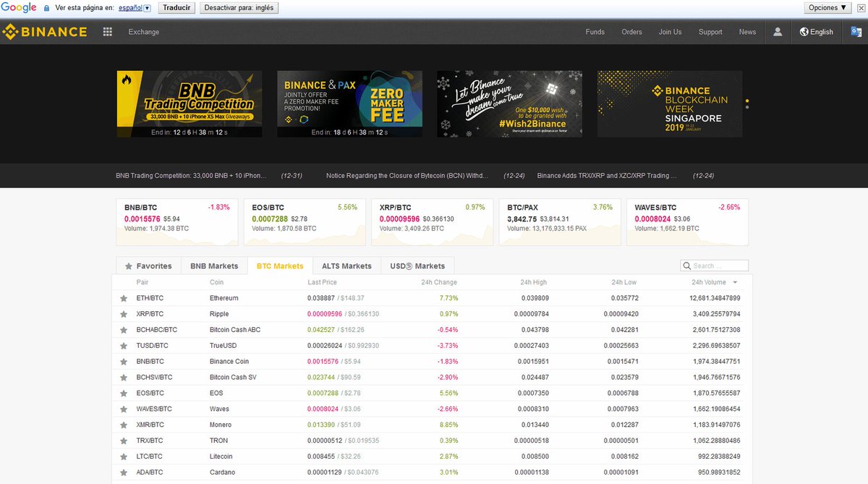The width and height of the screenshot is (868, 484).
Task: Click the Binance logo
Action: (x=44, y=32)
